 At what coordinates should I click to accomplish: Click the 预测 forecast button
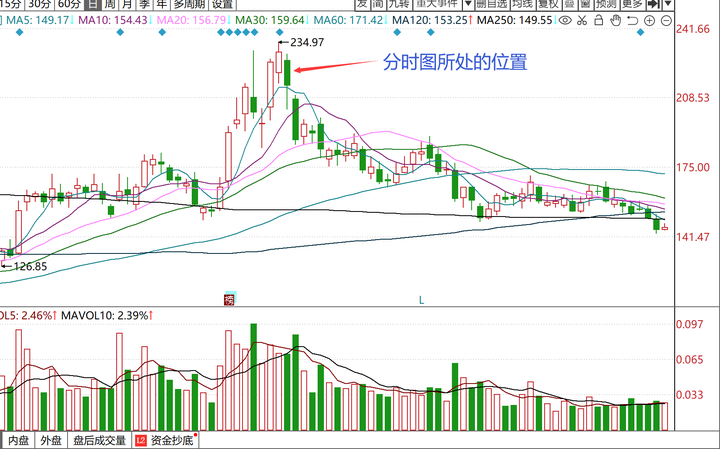coord(606,4)
